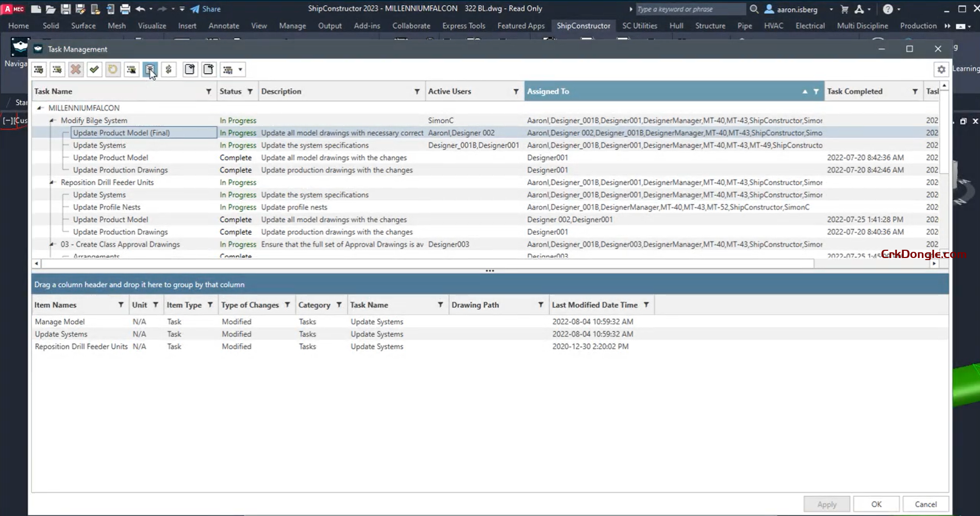Screen dimensions: 980x516
Task: Click the green checkmark complete-task icon
Action: point(94,70)
